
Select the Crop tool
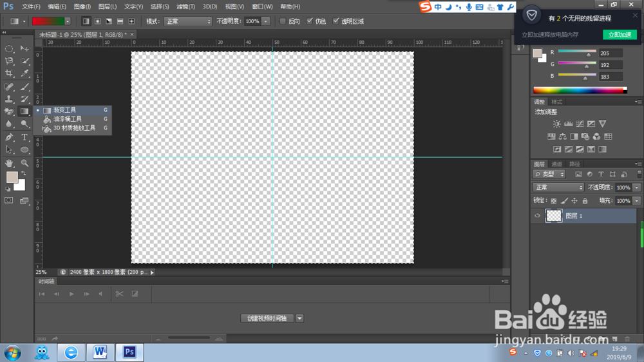pos(9,73)
